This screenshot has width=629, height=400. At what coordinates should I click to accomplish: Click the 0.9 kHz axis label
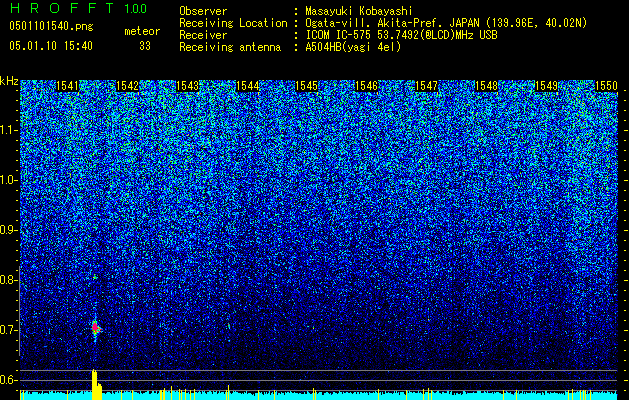[x=9, y=230]
